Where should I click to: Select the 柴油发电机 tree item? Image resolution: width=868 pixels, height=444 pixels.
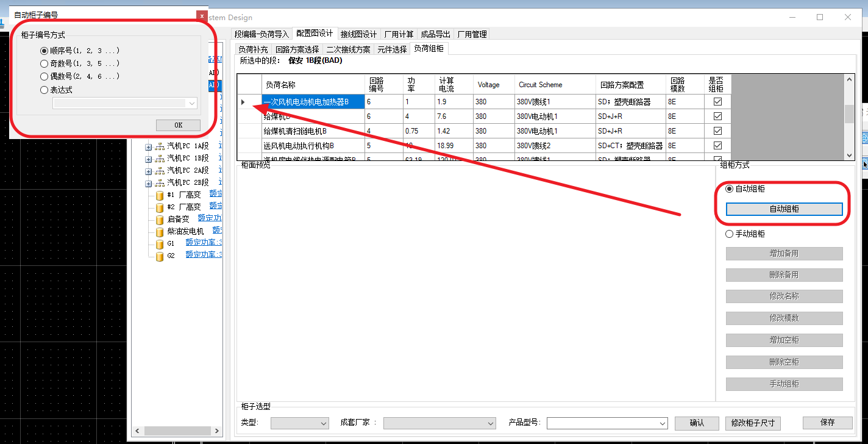[x=186, y=231]
